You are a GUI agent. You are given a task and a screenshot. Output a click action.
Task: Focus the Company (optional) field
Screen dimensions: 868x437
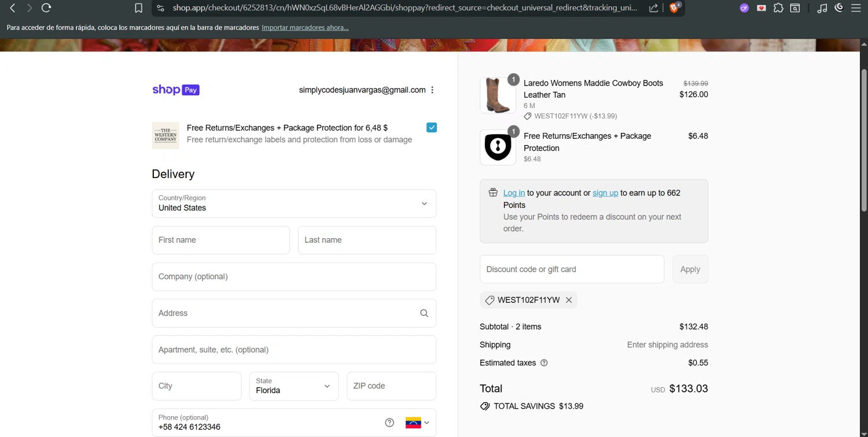(294, 277)
